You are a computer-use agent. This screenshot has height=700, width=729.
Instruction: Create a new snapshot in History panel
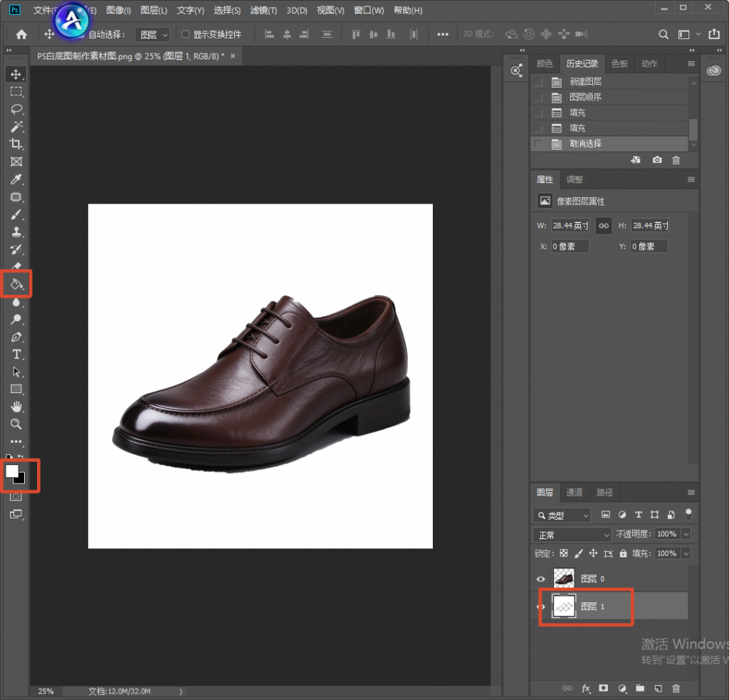657,160
